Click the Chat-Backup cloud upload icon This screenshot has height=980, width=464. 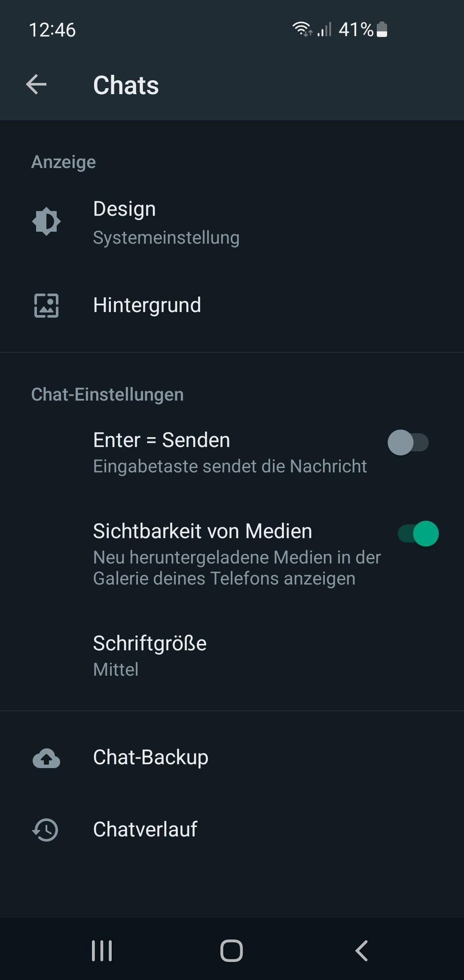pyautogui.click(x=46, y=758)
